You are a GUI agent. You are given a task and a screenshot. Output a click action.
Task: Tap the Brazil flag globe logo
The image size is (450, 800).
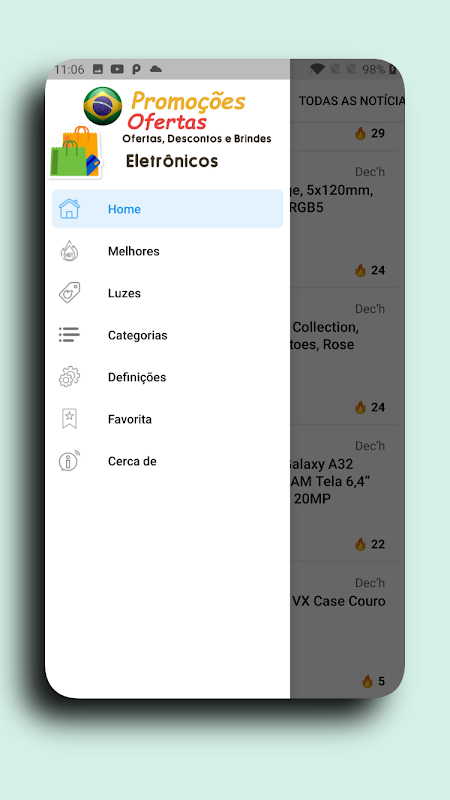tap(103, 106)
